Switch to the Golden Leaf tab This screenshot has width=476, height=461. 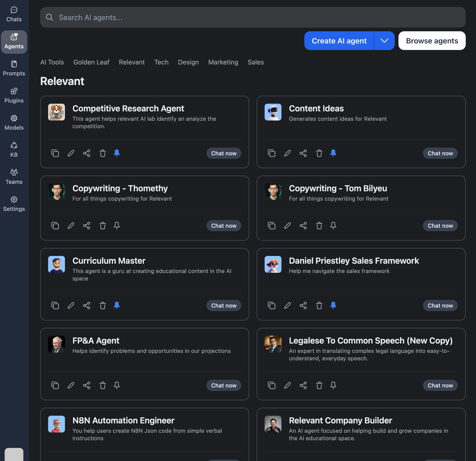click(x=91, y=62)
